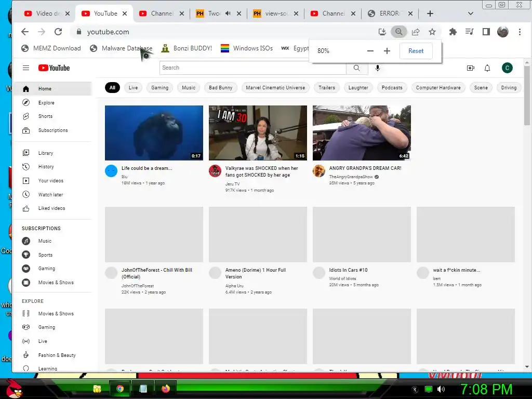Open the Extensions puzzle icon
This screenshot has height=399, width=532.
pos(453,32)
